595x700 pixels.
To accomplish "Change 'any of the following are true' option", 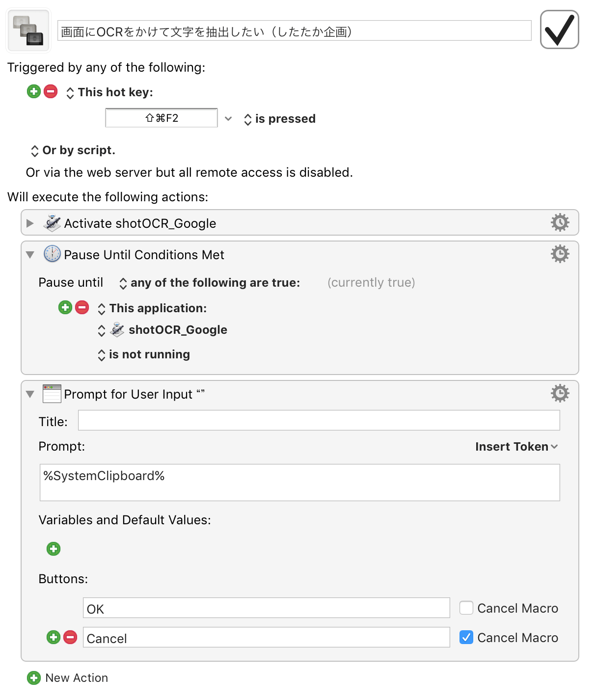I will (210, 283).
